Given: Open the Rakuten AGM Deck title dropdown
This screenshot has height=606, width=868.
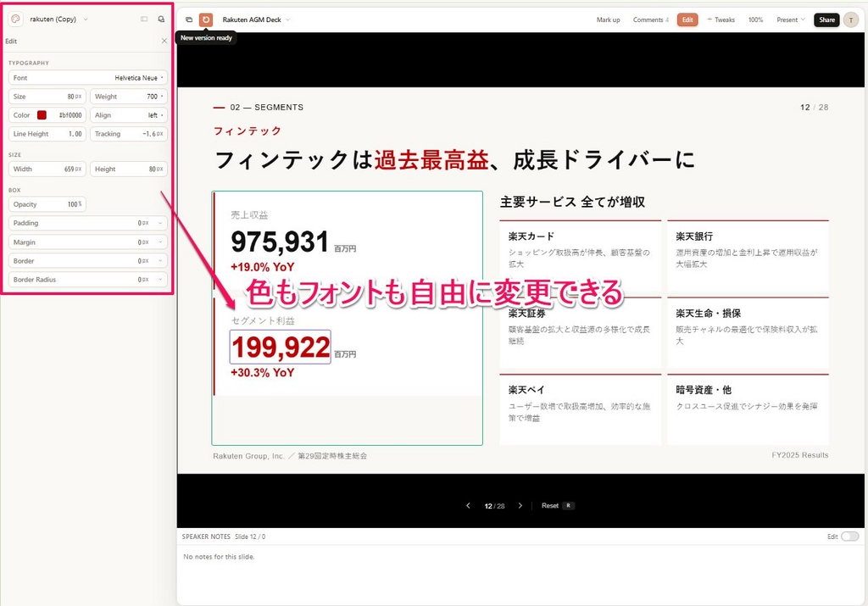Looking at the screenshot, I should click(x=256, y=20).
